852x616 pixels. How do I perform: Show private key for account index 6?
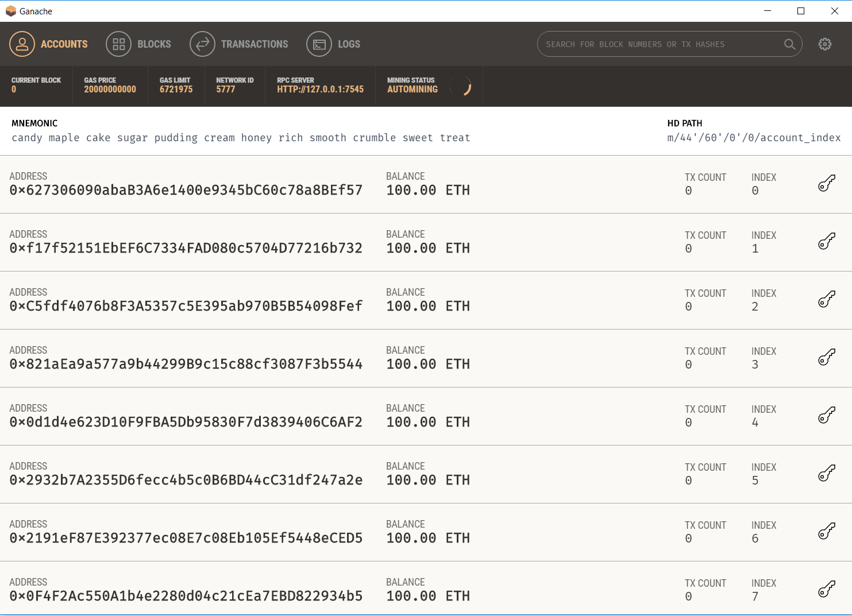point(826,532)
